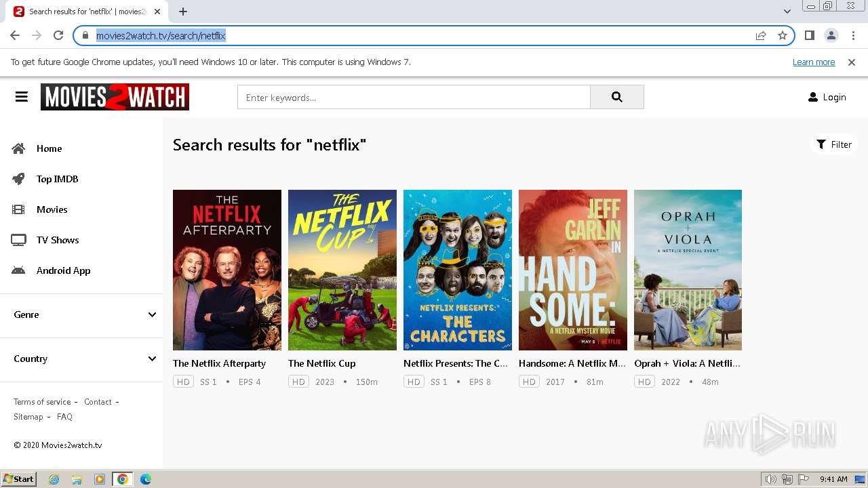Focus the Enter keywords search field
The width and height of the screenshot is (868, 488).
click(414, 97)
